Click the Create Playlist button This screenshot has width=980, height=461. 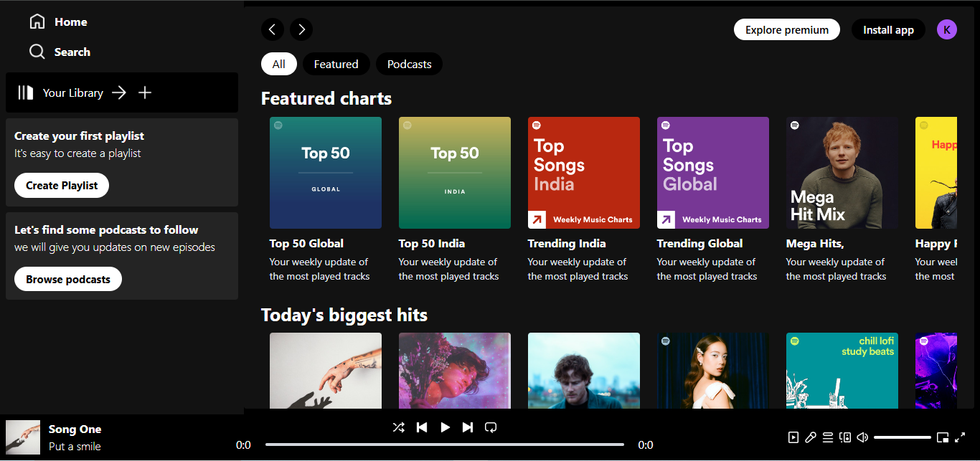click(x=62, y=185)
